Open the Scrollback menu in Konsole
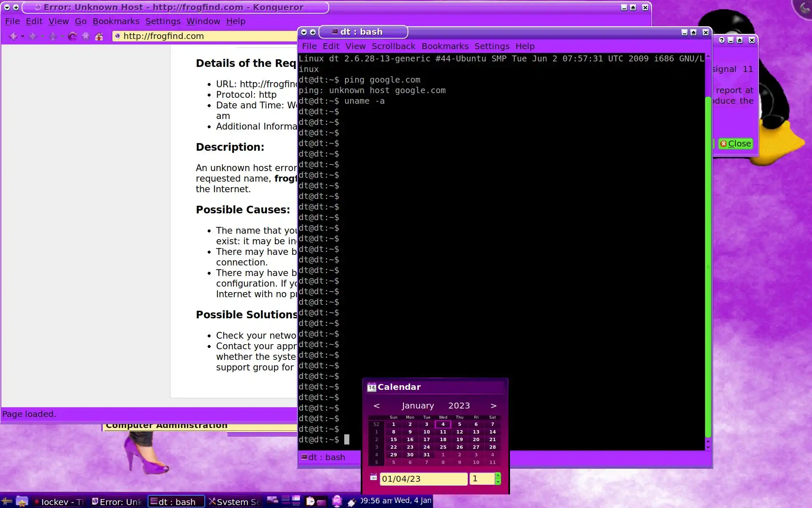The image size is (812, 508). click(x=393, y=46)
